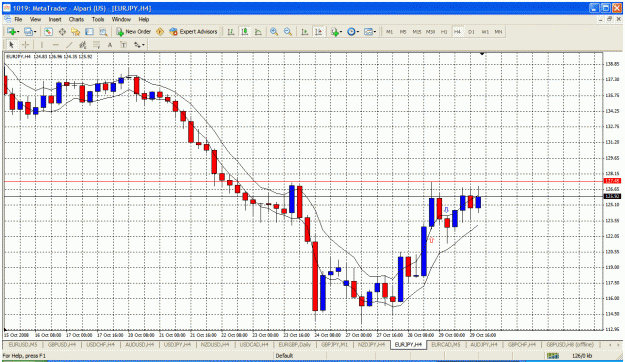Viewport: 625px width, 362px height.
Task: Zoom out on the chart
Action: (288, 31)
